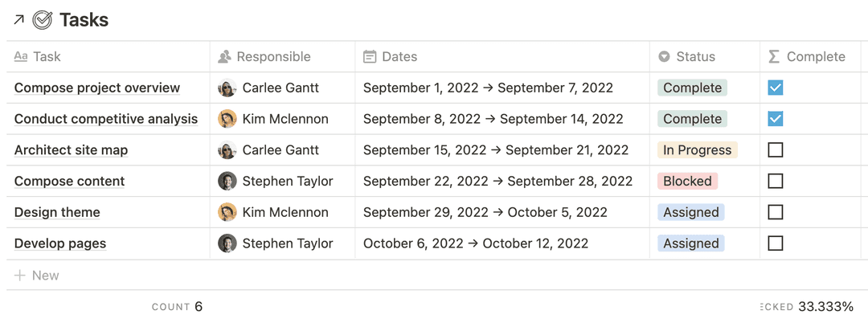Viewport: 868px width, 327px height.
Task: Open the Conduct competitive analysis task page
Action: (x=106, y=119)
